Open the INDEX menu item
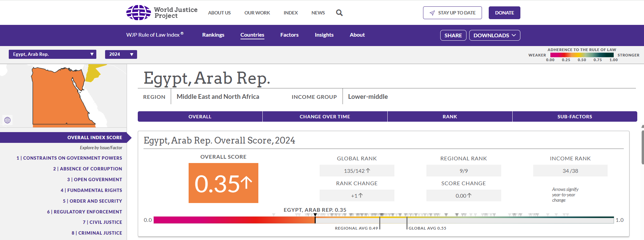The width and height of the screenshot is (644, 240). pos(290,13)
